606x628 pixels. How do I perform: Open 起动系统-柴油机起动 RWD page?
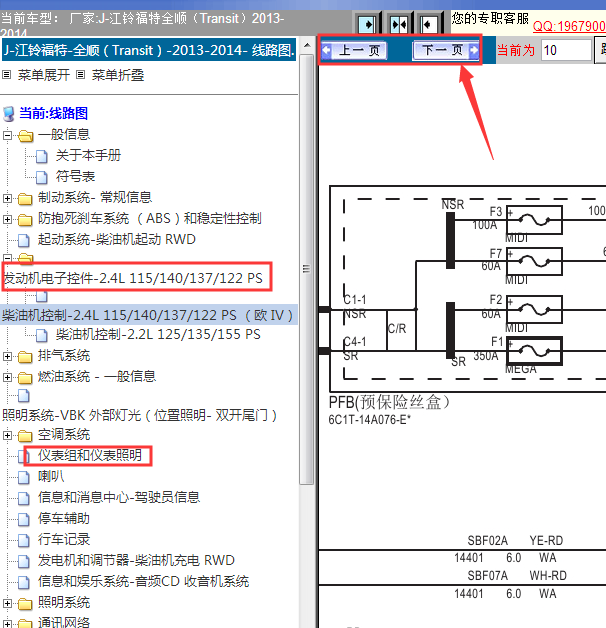(117, 240)
